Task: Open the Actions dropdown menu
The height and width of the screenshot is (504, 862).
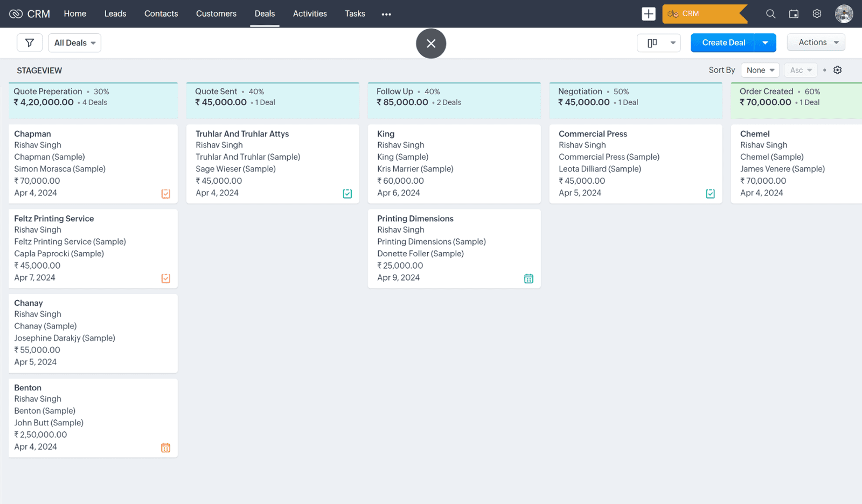Action: (816, 43)
